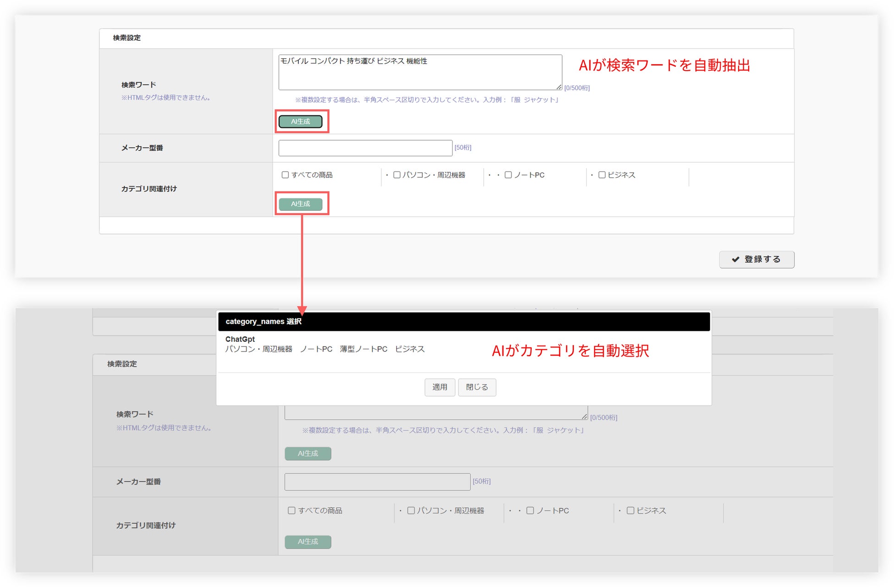Check すべての商品 checkbox in top panel
894x588 pixels.
[x=285, y=175]
